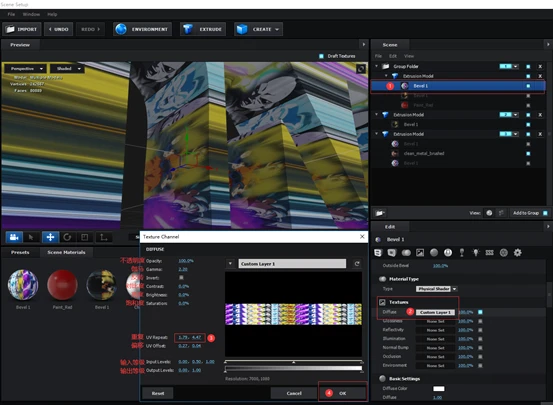Collapse the Group Folder tree node
This screenshot has height=406, width=554.
pos(377,66)
